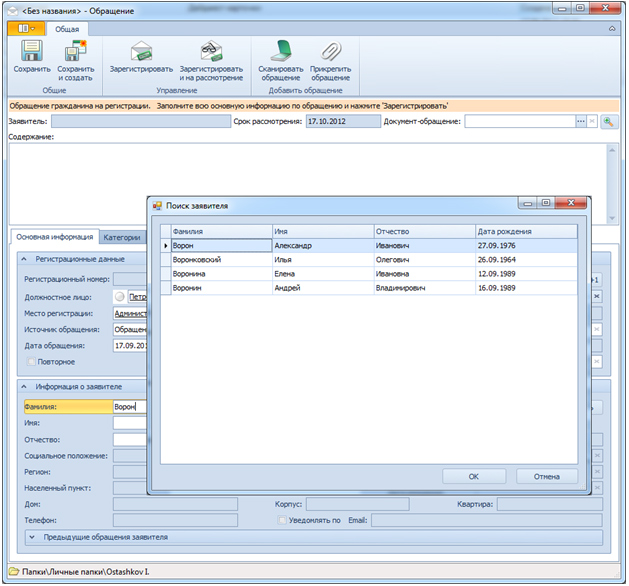Screen dimensions: 629x586
Task: Open the application menu button in ribbon
Action: pos(26,30)
